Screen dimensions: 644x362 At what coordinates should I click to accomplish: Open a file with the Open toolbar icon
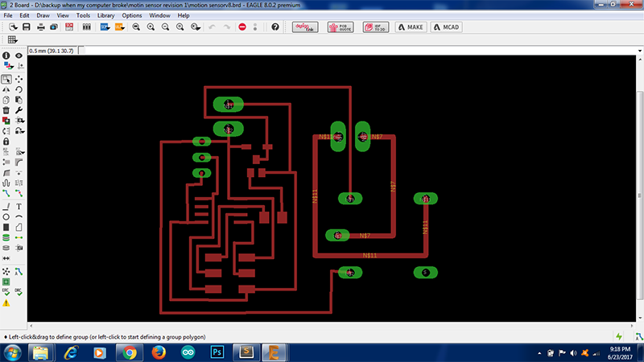click(x=13, y=27)
